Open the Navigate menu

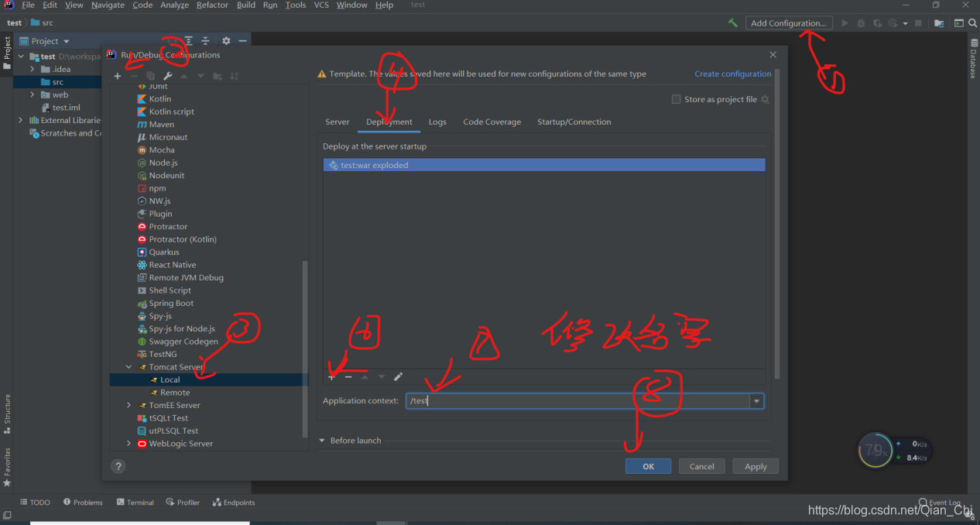point(108,5)
